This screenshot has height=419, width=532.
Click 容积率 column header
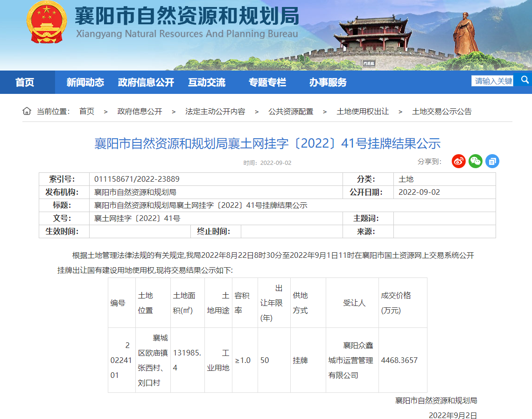pos(245,303)
